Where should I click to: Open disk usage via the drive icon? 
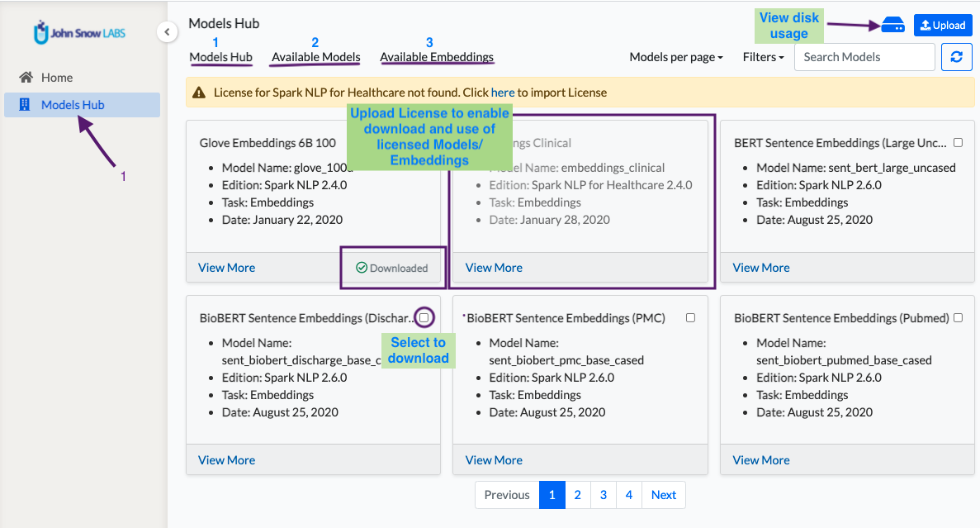click(x=892, y=25)
